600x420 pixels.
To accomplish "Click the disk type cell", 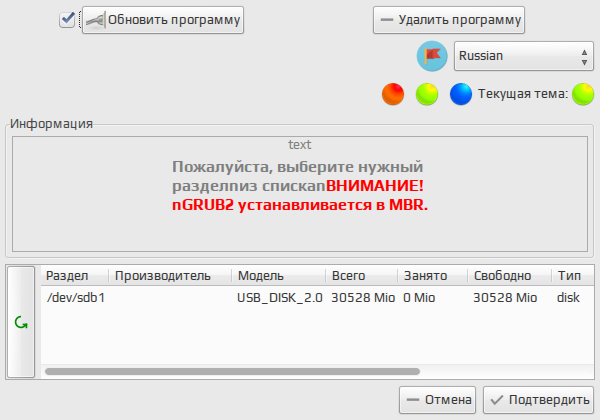I will coord(568,298).
